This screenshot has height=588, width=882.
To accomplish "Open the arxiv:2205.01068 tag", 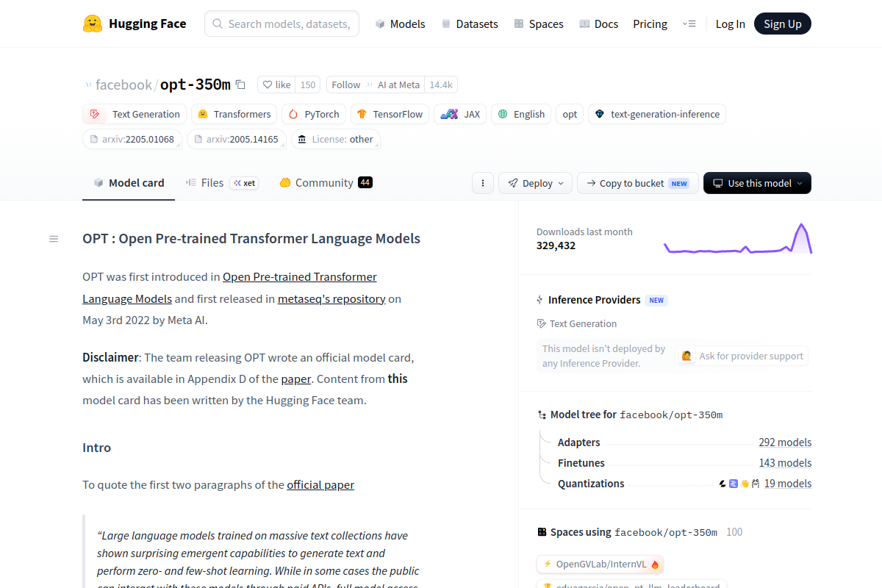I will pyautogui.click(x=132, y=139).
